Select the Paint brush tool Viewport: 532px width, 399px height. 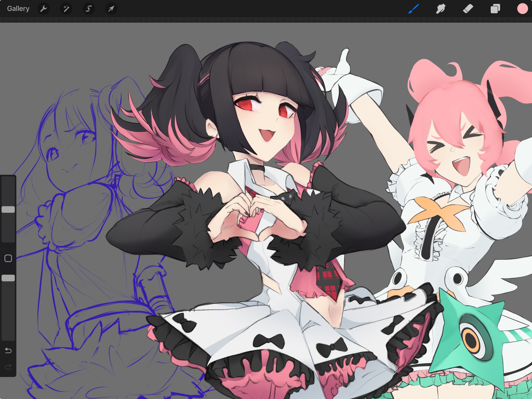(414, 9)
